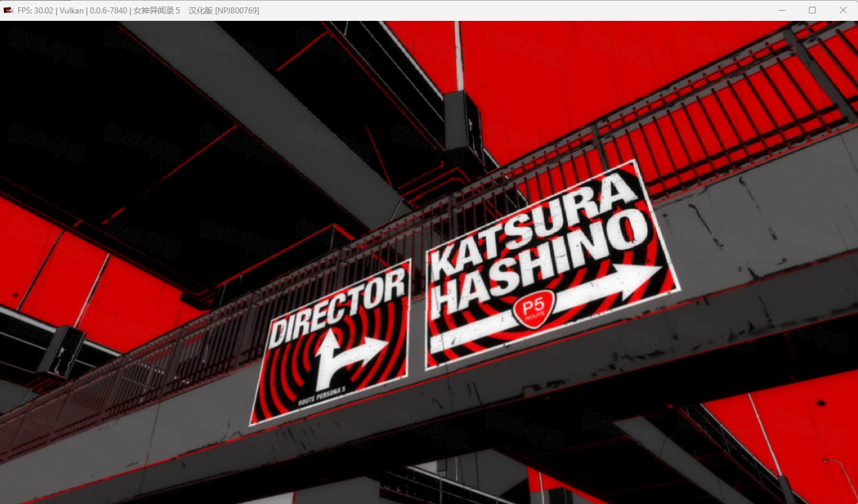
Task: Click the RPCS3 app icon in title bar
Action: tap(9, 10)
